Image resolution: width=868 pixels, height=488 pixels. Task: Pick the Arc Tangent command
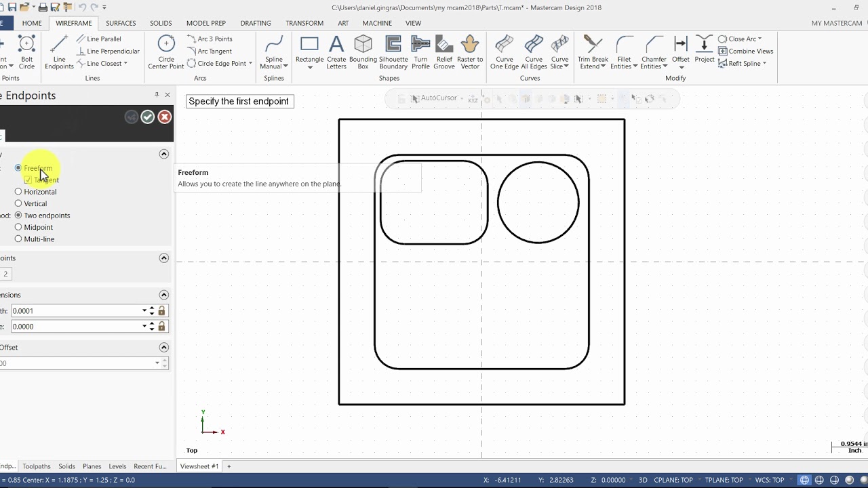coord(210,51)
